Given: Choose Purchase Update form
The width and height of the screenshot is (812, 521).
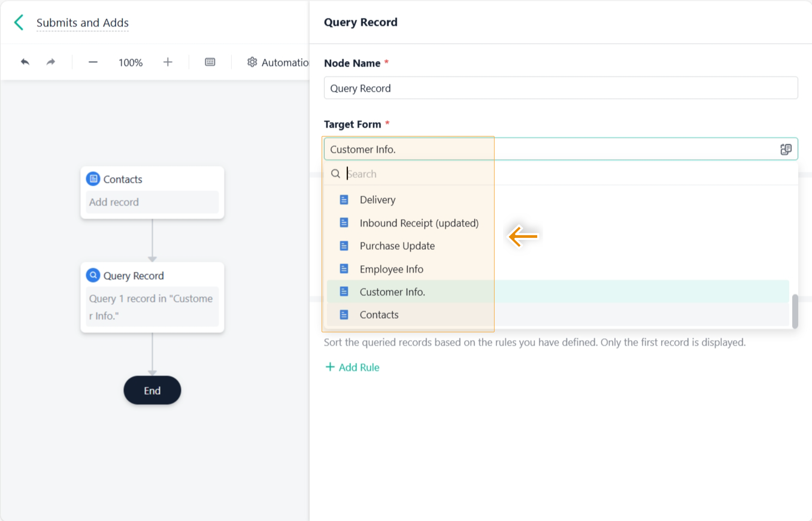Looking at the screenshot, I should pyautogui.click(x=558, y=246).
